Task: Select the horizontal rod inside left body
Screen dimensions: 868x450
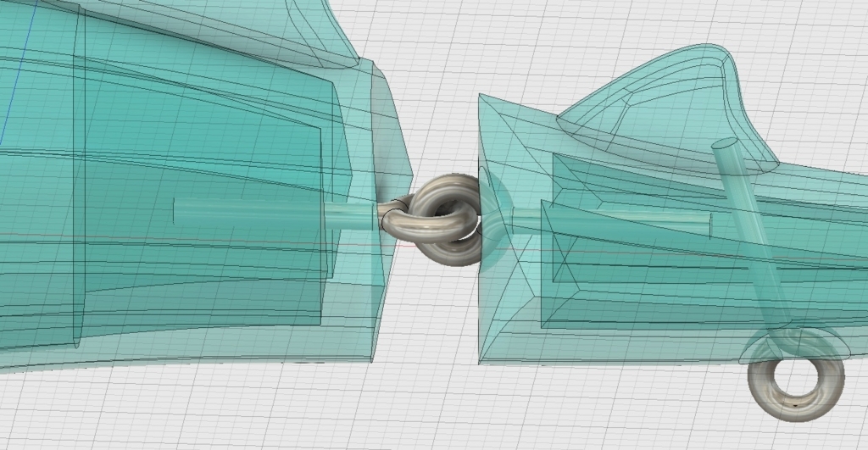Action: (275, 213)
